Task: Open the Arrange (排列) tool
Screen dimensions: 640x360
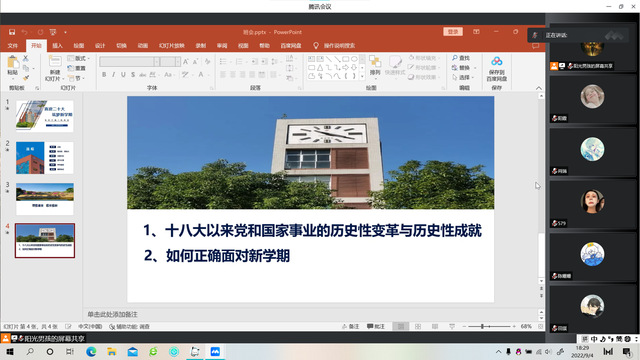Action: (x=375, y=66)
